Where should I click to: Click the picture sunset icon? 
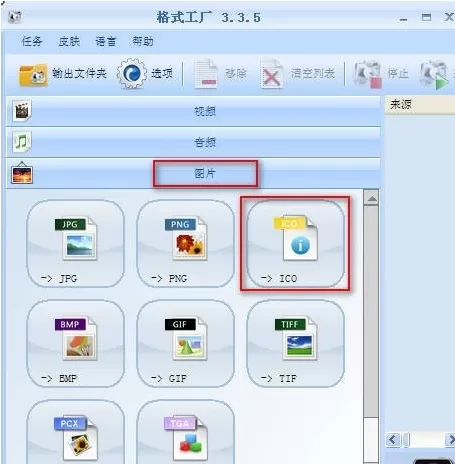22,173
